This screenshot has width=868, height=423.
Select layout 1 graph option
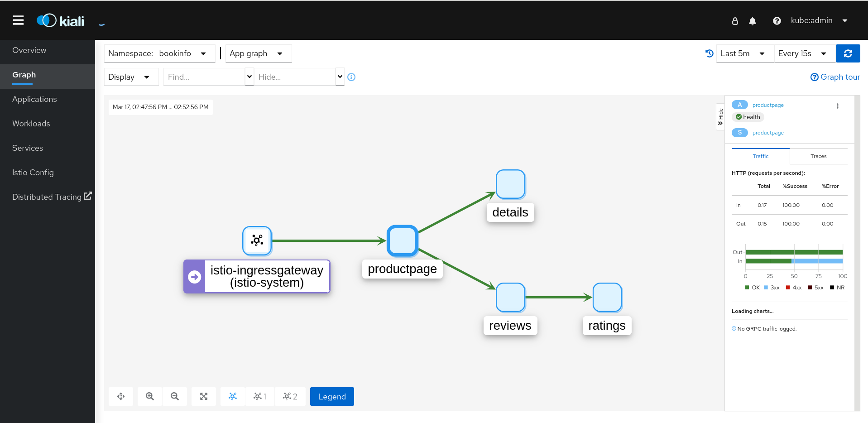(x=260, y=396)
